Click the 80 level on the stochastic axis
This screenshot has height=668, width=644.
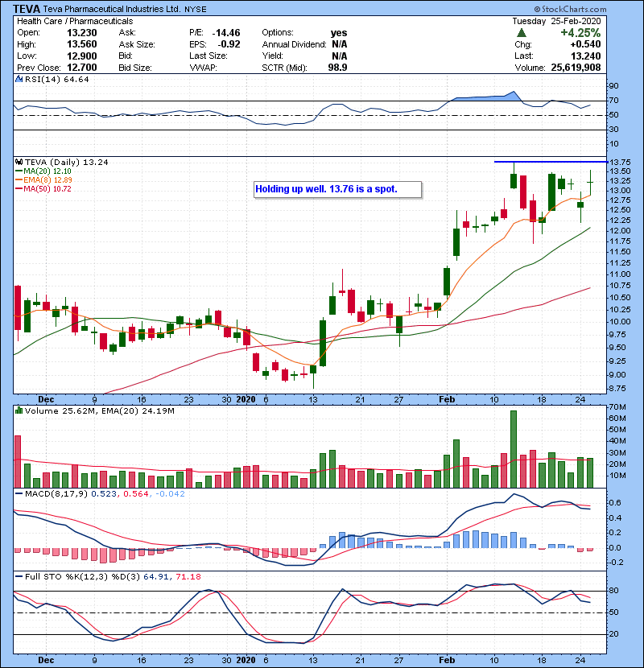tap(613, 591)
